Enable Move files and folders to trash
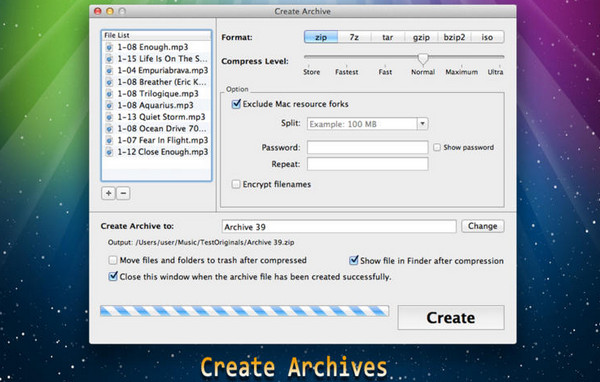 click(112, 260)
